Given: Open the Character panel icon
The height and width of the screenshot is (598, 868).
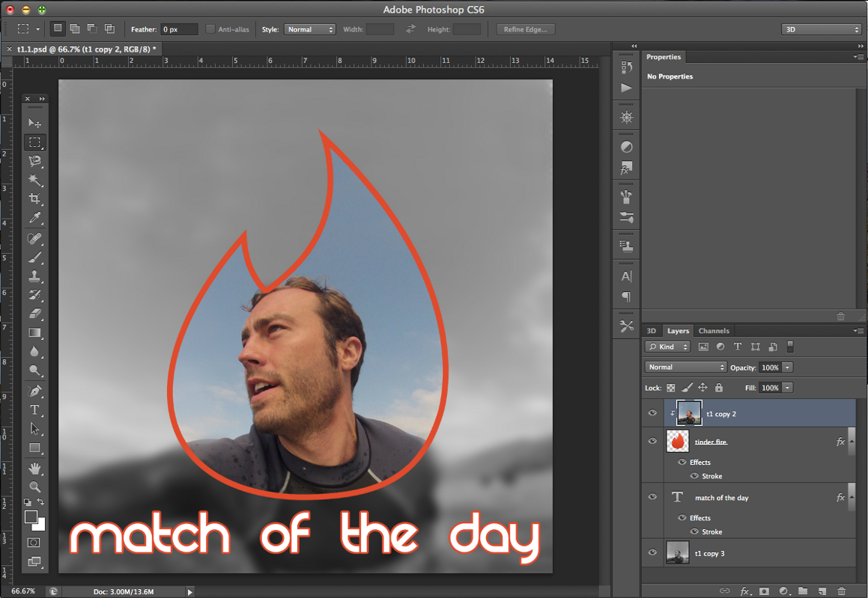Looking at the screenshot, I should [626, 276].
